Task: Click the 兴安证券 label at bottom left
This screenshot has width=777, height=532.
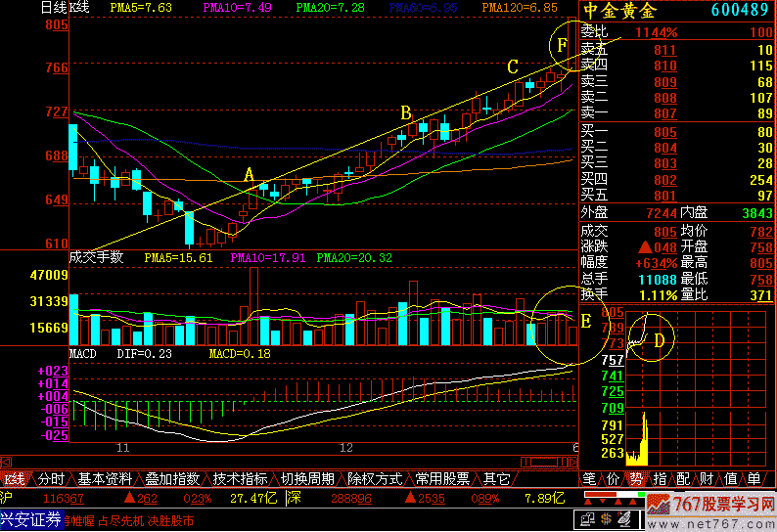Action: 30,518
